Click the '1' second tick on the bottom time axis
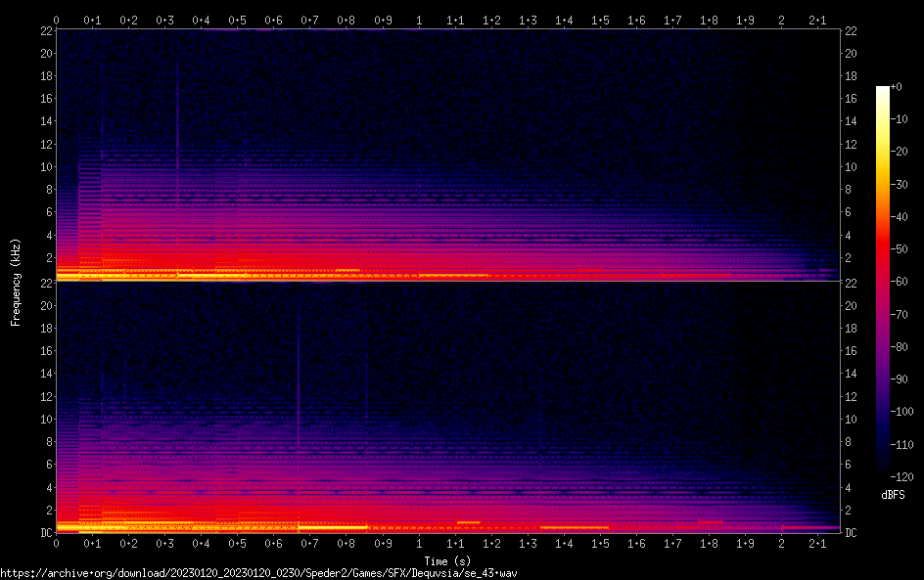 pos(419,543)
